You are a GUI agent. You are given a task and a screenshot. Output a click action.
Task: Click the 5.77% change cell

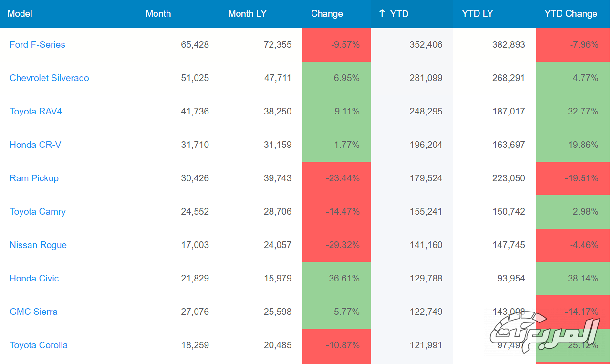click(x=336, y=312)
